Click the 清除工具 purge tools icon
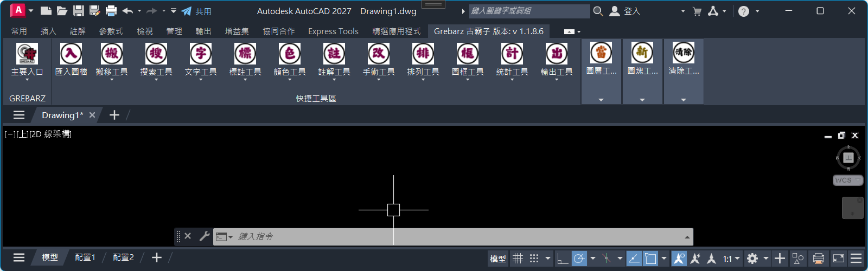The height and width of the screenshot is (271, 868). [684, 53]
